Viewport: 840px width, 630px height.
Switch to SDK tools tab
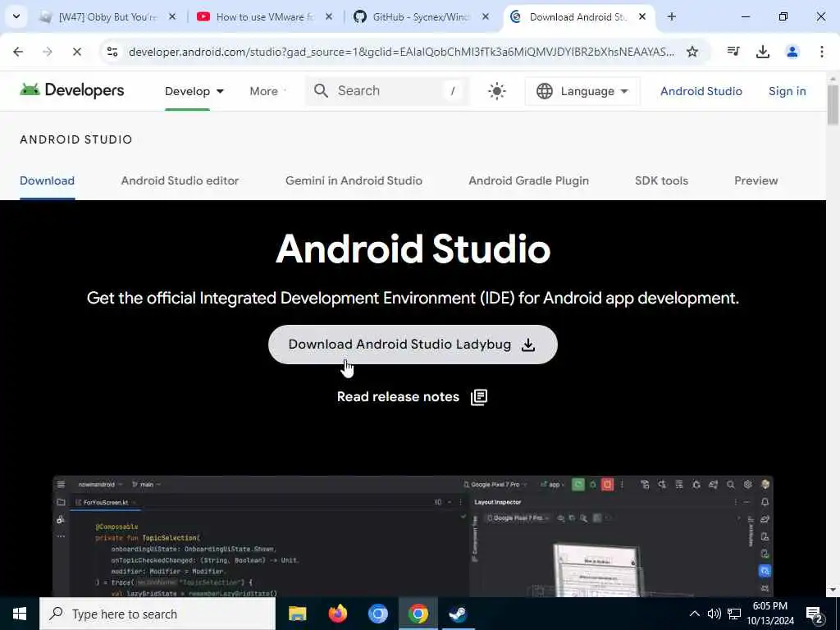coord(661,180)
